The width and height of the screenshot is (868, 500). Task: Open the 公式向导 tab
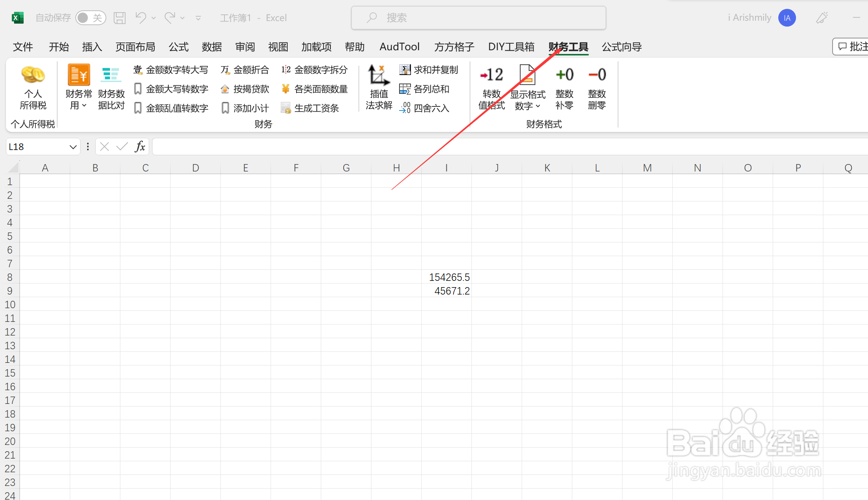click(622, 47)
